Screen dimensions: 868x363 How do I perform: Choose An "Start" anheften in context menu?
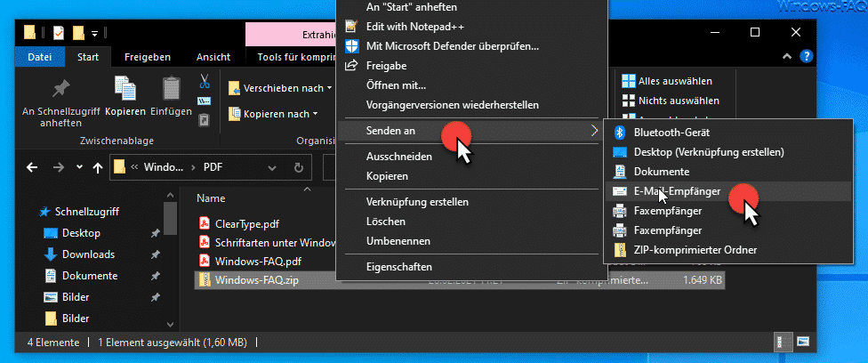470,7
